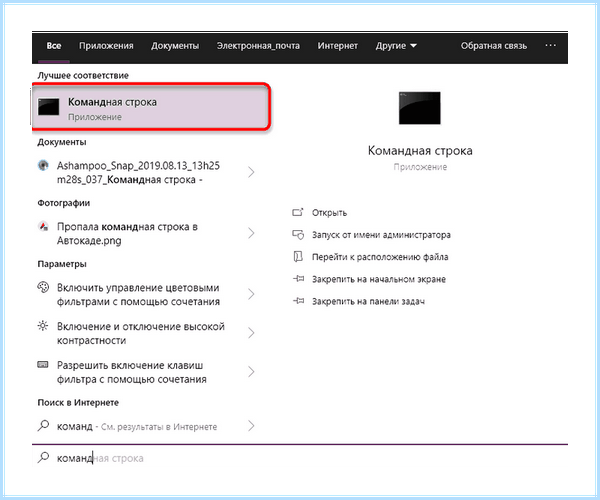Click the Ashampoo Snap file icon
Viewport: 600px width, 500px height.
(x=43, y=165)
